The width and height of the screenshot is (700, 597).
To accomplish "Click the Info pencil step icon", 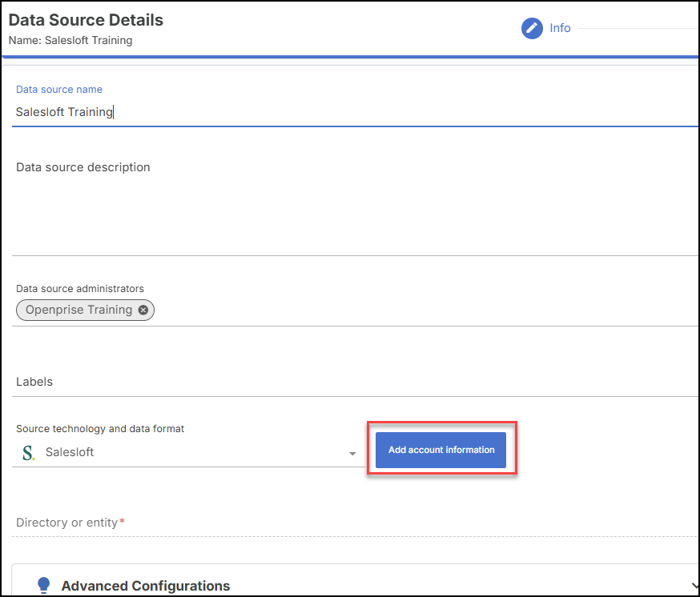I will 532,28.
